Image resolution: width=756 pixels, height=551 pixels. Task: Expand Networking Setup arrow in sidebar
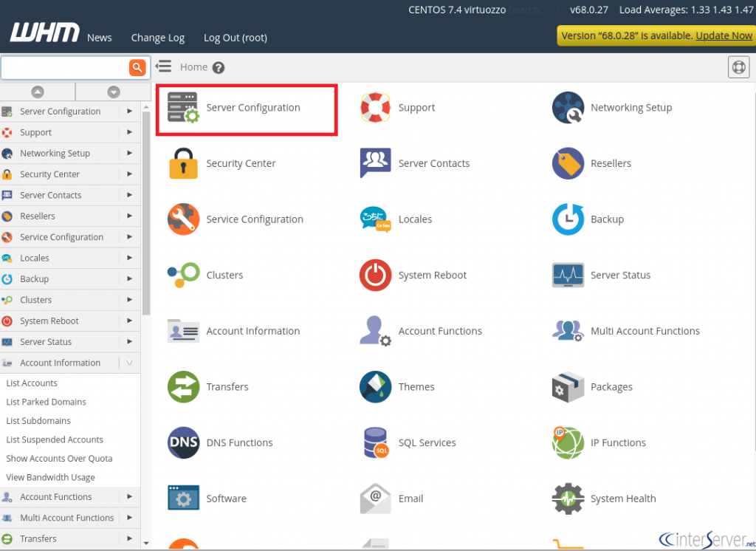129,153
